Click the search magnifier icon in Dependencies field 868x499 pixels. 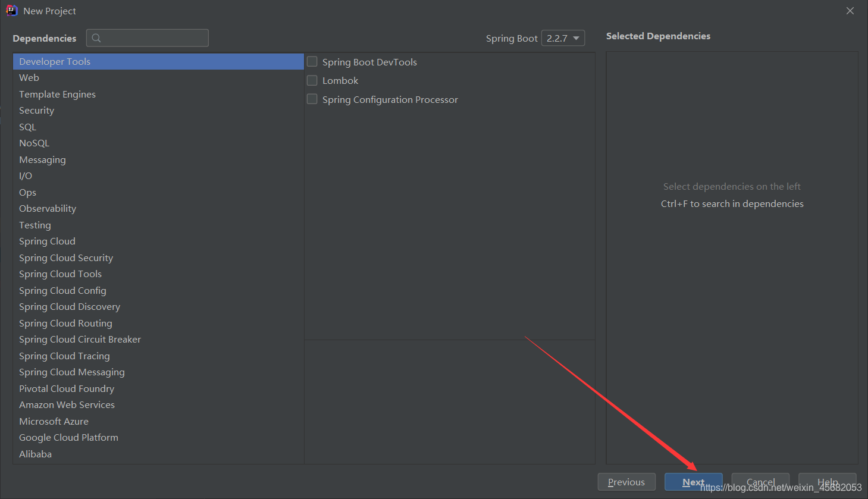[96, 38]
